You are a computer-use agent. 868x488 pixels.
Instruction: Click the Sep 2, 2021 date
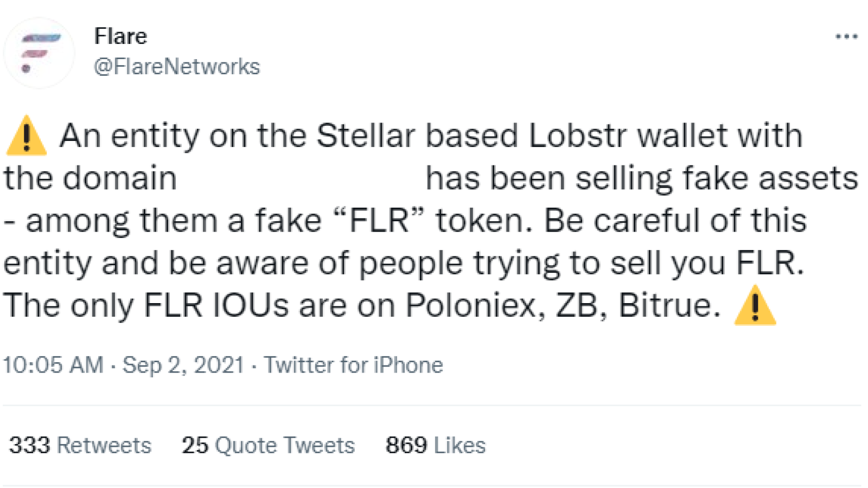(183, 365)
